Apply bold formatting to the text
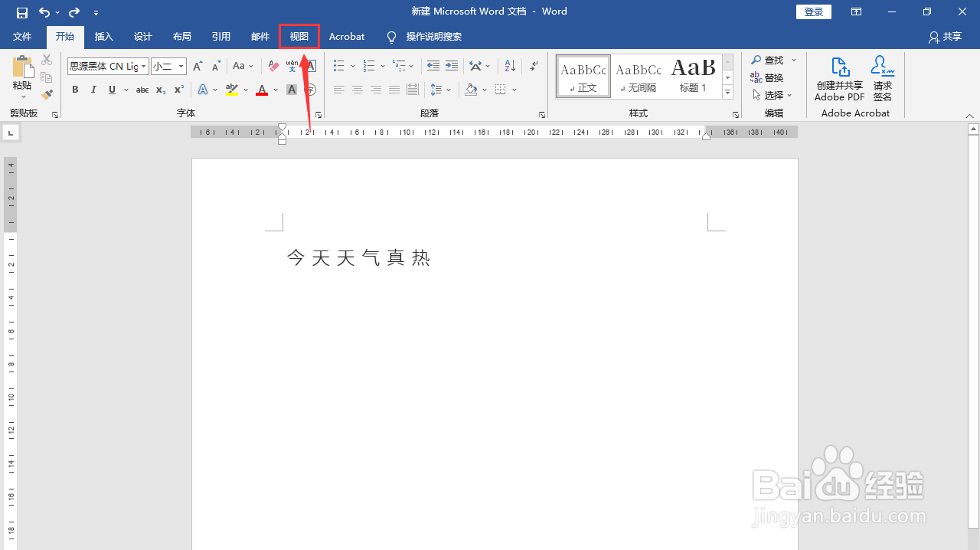Image resolution: width=980 pixels, height=550 pixels. pyautogui.click(x=74, y=90)
